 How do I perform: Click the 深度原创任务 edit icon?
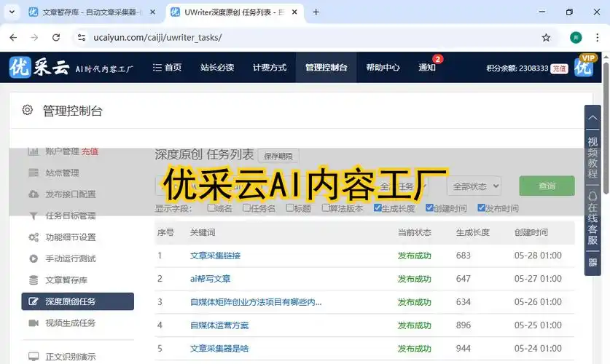pos(34,301)
